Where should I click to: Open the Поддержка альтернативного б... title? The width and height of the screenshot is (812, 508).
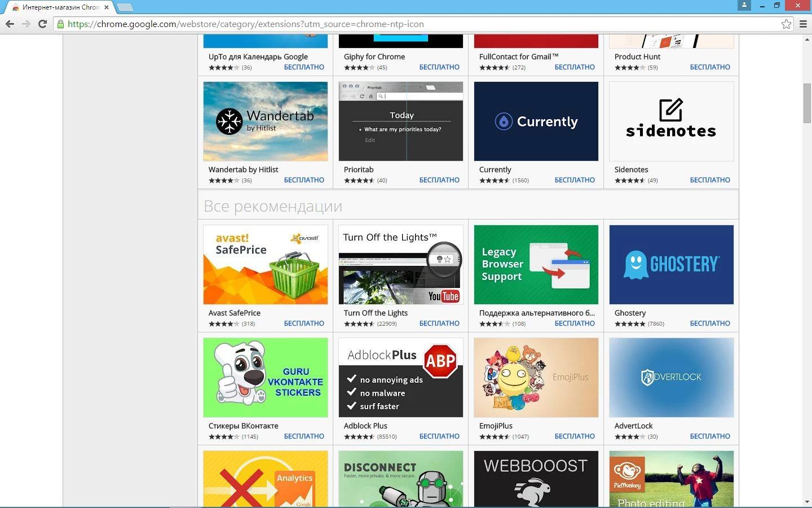point(537,313)
